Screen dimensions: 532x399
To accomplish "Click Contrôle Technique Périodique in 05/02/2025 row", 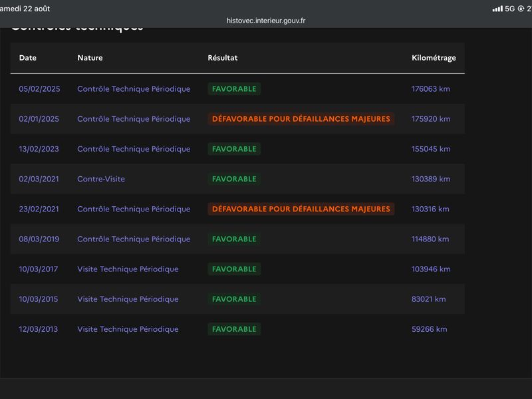I will coord(134,89).
